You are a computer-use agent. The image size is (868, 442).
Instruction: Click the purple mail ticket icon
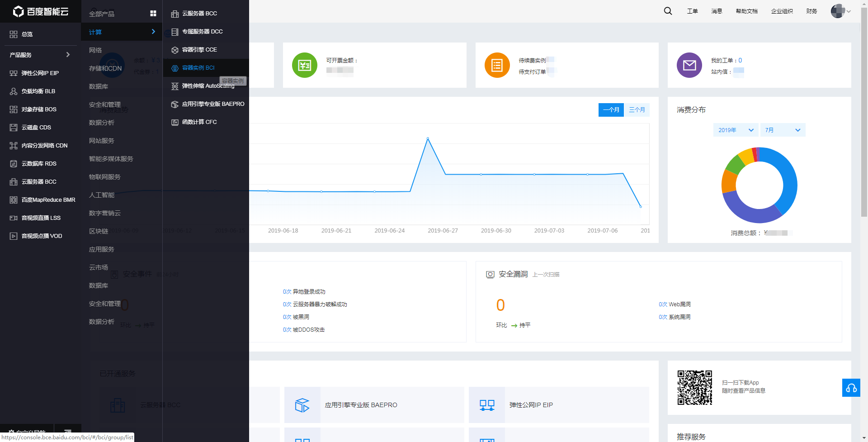(x=689, y=65)
